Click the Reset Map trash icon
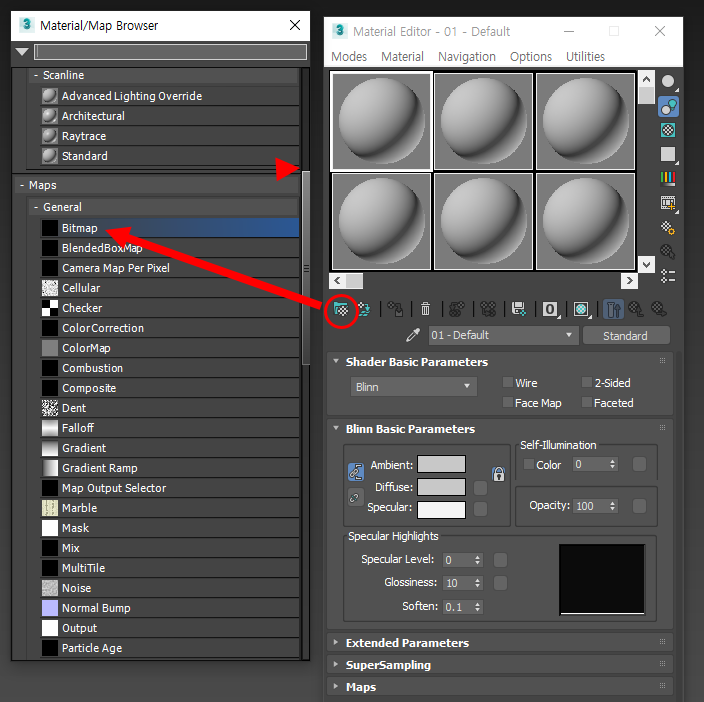704x702 pixels. pos(425,309)
